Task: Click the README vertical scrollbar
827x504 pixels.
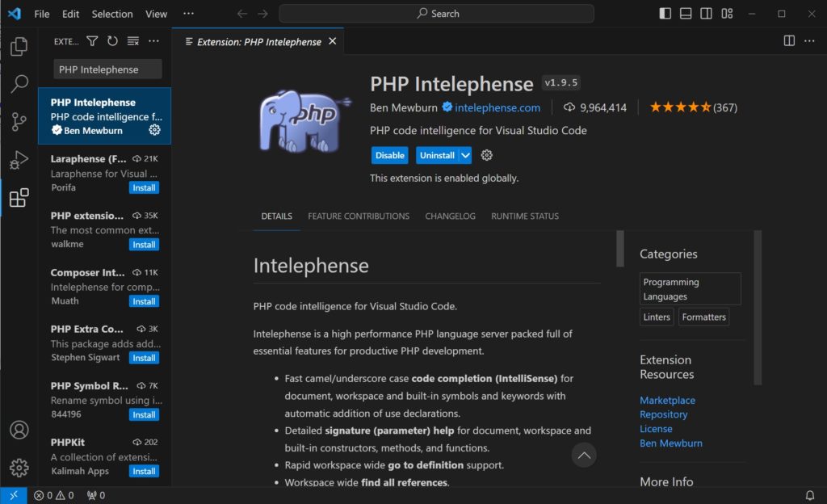Action: (x=620, y=248)
